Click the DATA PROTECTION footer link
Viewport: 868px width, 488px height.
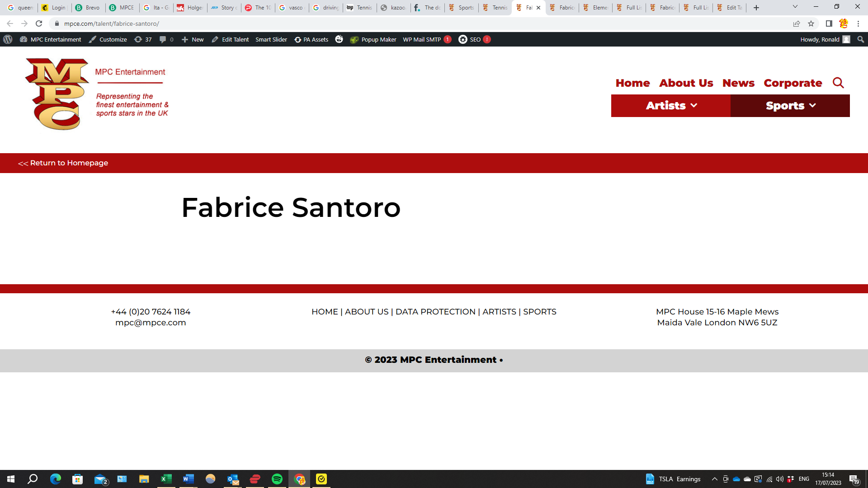435,312
